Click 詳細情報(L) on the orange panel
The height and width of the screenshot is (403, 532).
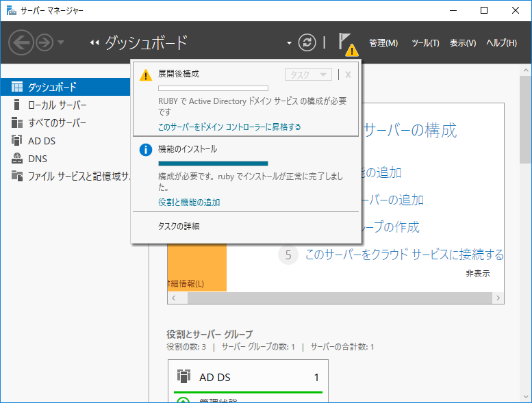tap(186, 284)
